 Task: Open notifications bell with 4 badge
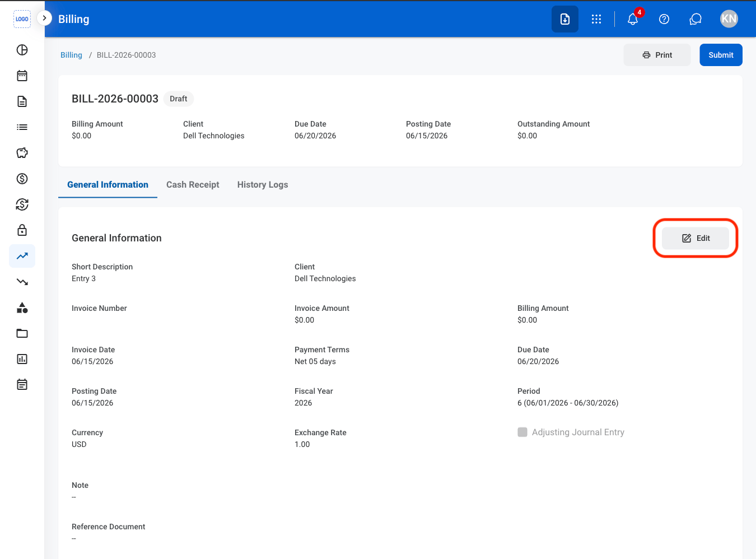(x=633, y=19)
